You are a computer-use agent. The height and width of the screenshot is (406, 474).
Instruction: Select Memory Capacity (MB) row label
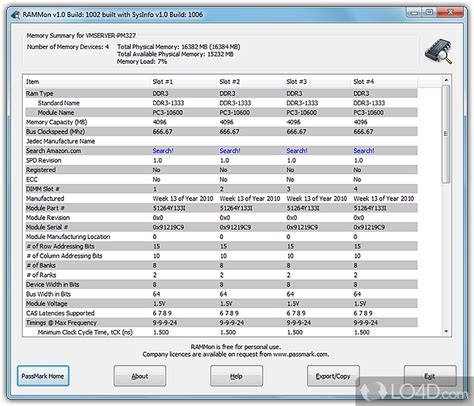(57, 122)
